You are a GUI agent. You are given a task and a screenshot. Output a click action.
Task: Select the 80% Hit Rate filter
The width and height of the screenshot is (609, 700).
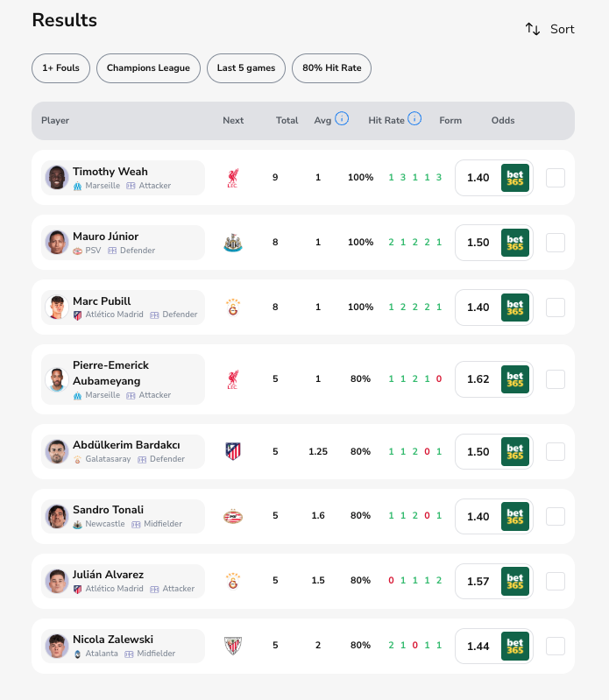[331, 68]
